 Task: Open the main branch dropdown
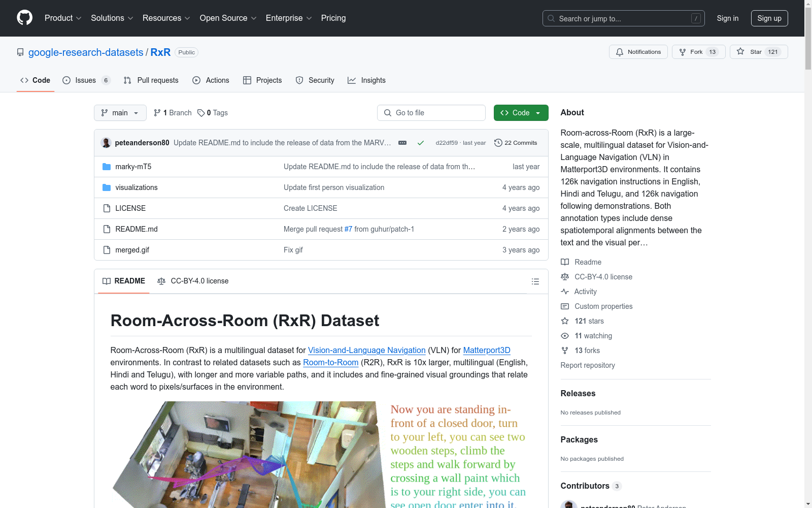[120, 113]
